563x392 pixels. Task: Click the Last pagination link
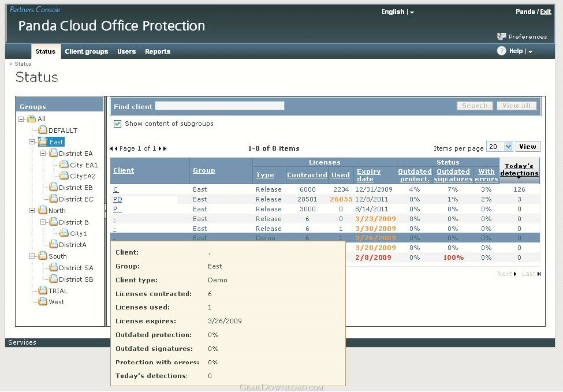(x=531, y=274)
